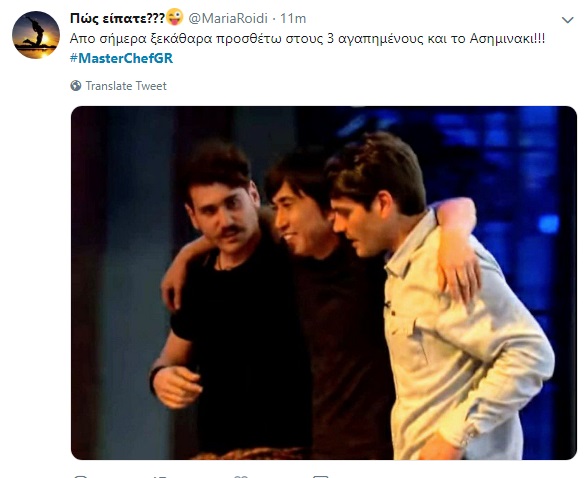The width and height of the screenshot is (584, 478).
Task: Translate this tweet via Translate Tweet
Action: [x=126, y=86]
